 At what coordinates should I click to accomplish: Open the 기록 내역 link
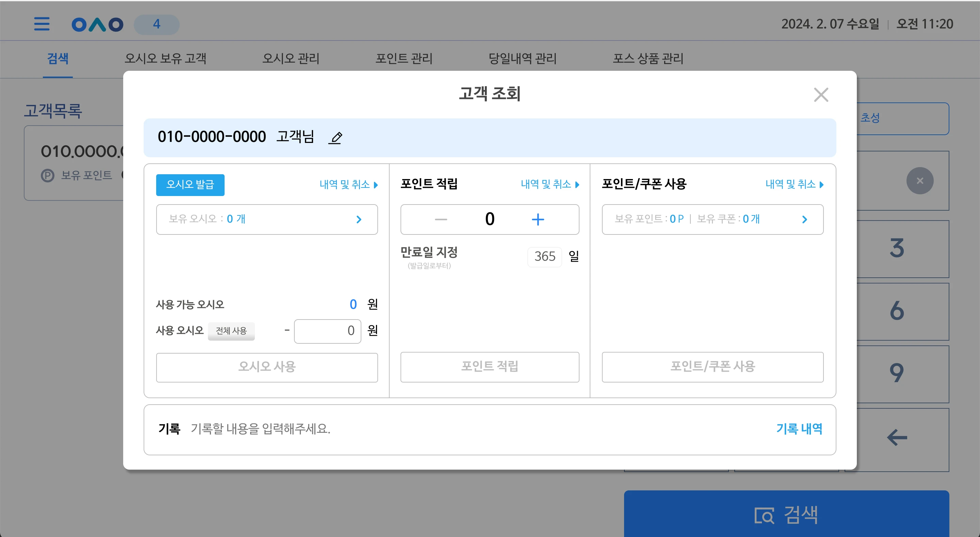(x=799, y=429)
